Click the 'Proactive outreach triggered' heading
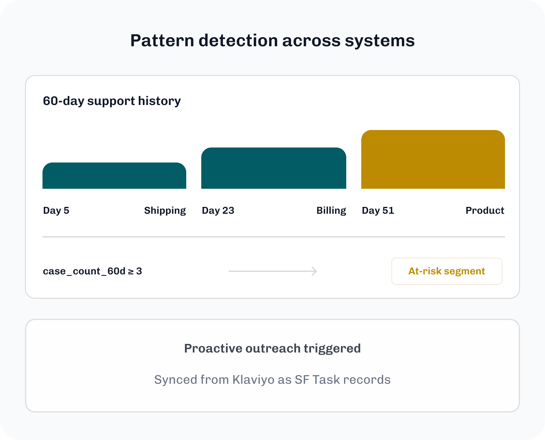This screenshot has height=440, width=545. pyautogui.click(x=272, y=348)
